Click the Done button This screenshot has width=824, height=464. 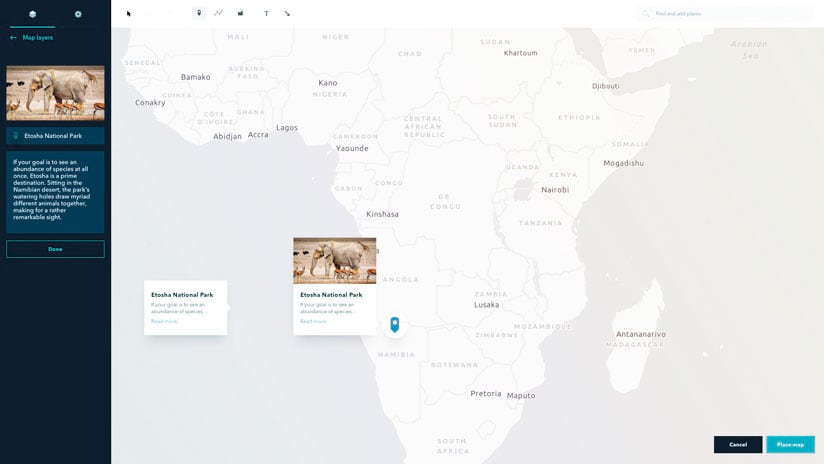[55, 249]
